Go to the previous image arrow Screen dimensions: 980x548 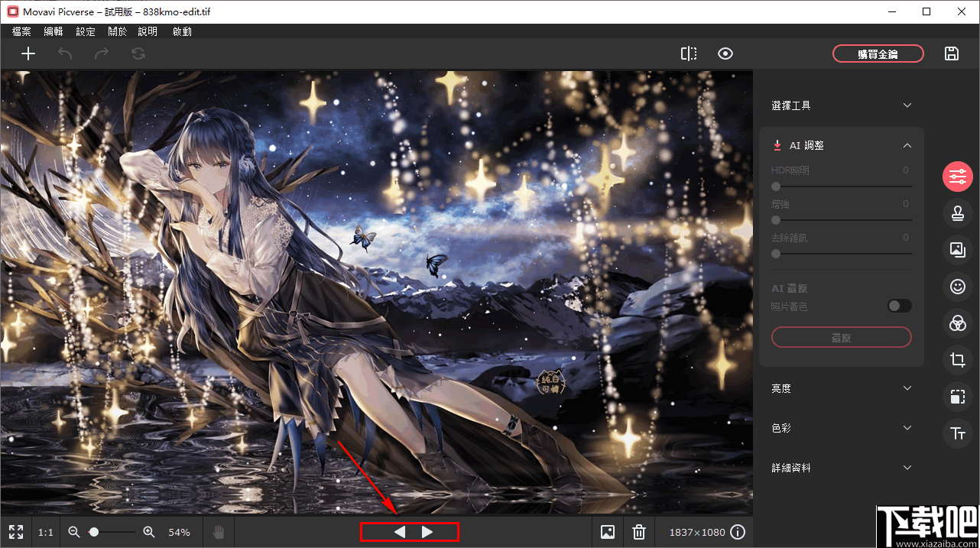pyautogui.click(x=398, y=532)
